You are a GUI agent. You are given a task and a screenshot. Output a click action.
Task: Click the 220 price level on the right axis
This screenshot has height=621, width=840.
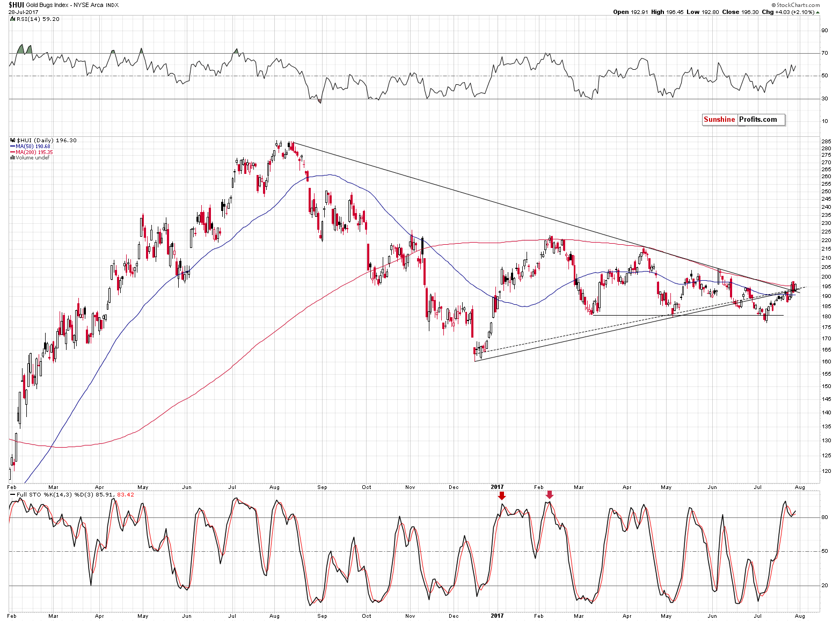pos(826,240)
